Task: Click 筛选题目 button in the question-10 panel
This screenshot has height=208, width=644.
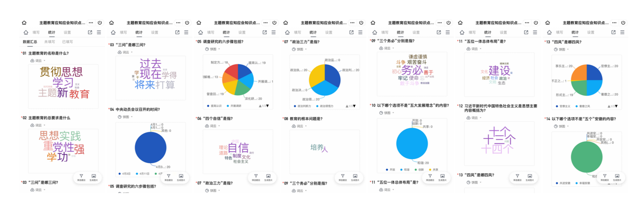Action: [430, 178]
